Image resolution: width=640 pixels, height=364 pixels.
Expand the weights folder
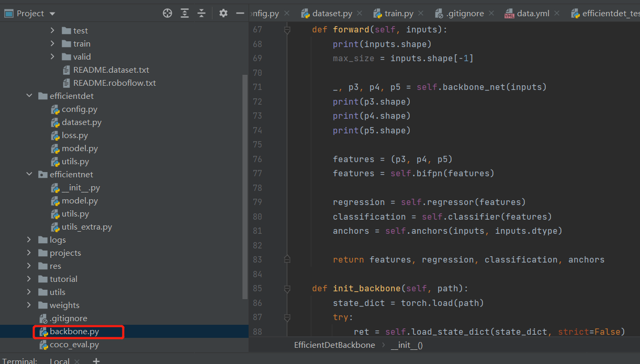(x=29, y=305)
